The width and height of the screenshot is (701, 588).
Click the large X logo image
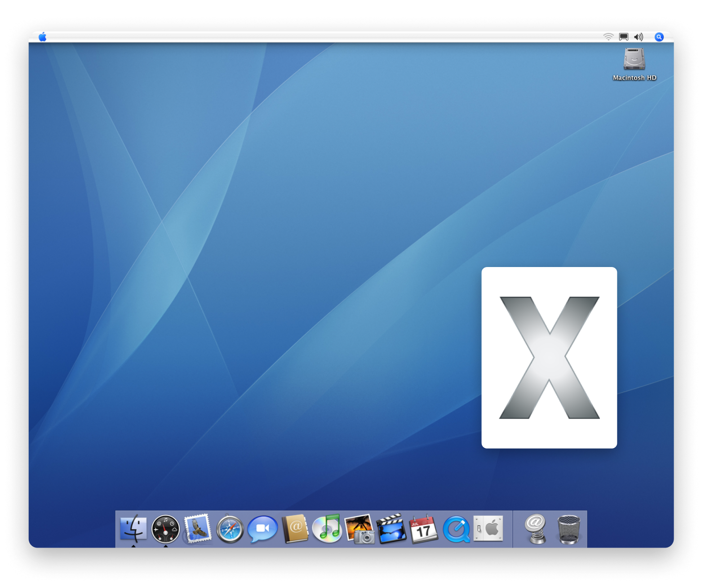(549, 358)
